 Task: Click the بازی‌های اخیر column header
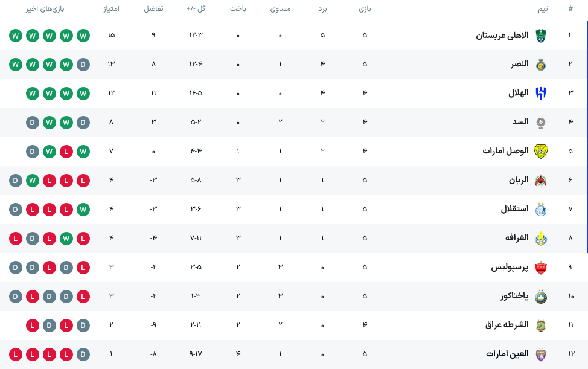45,8
